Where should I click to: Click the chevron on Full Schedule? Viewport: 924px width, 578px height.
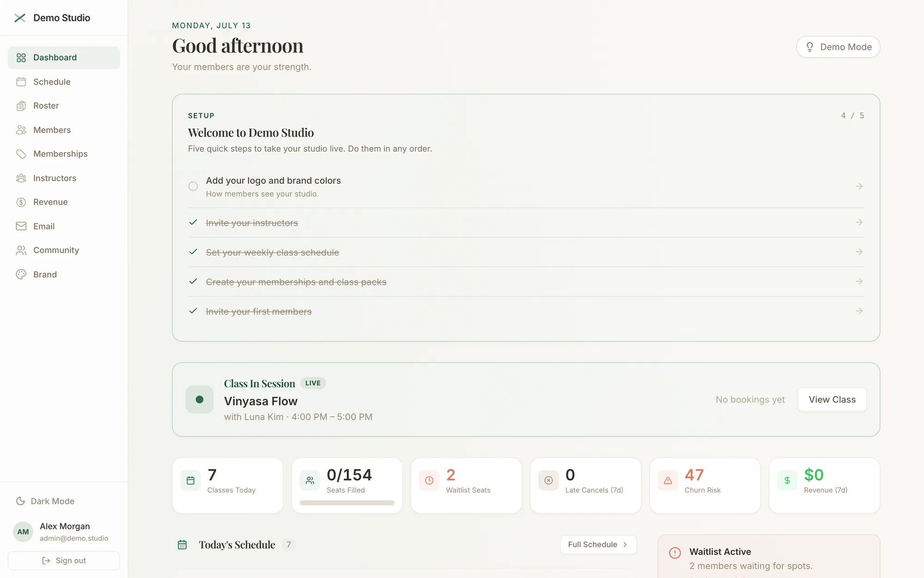pos(625,545)
